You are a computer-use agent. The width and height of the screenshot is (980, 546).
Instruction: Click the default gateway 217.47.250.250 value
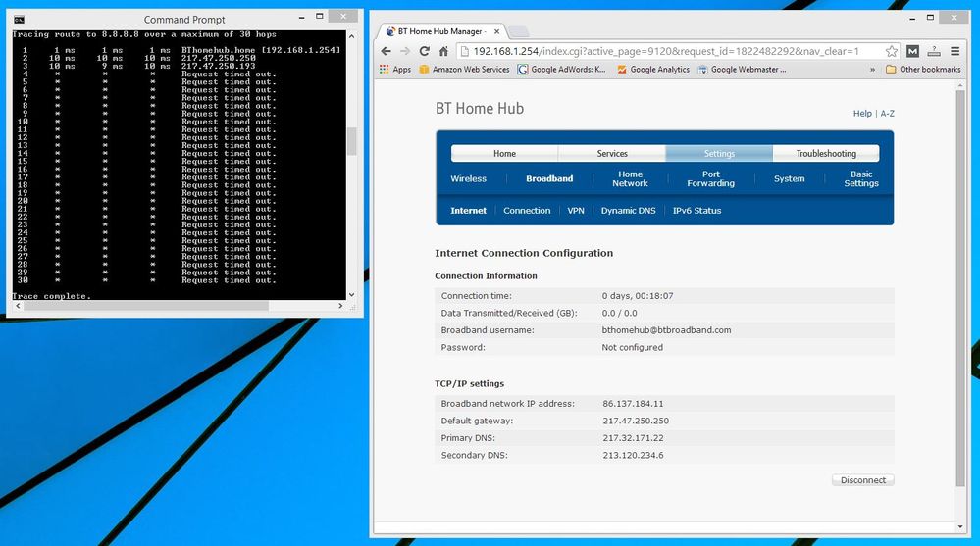[636, 421]
